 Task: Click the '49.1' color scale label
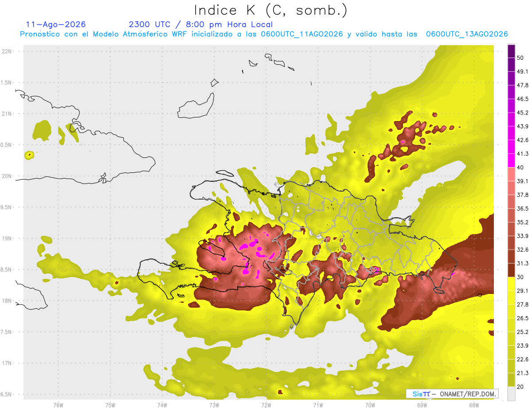click(x=522, y=71)
